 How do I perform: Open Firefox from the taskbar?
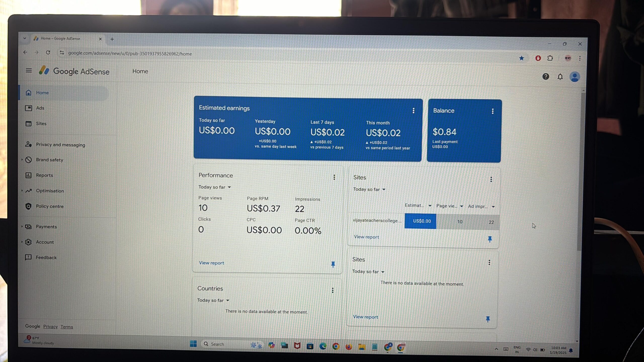coord(348,347)
